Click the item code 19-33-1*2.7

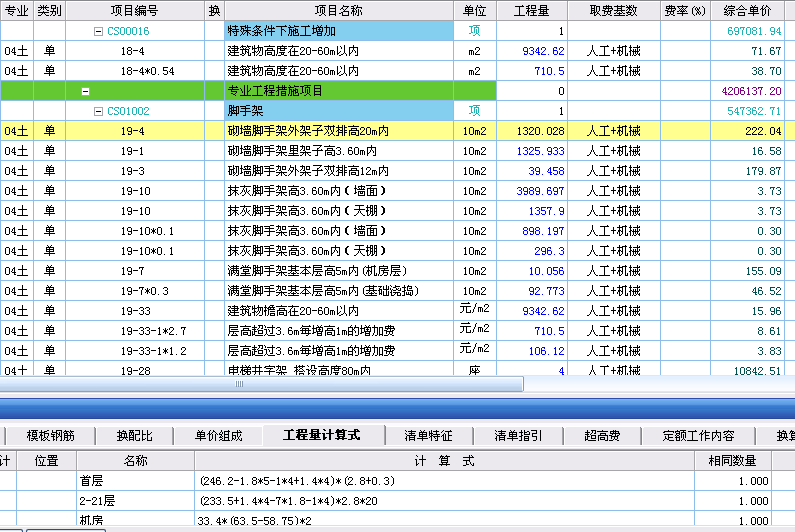click(x=154, y=331)
